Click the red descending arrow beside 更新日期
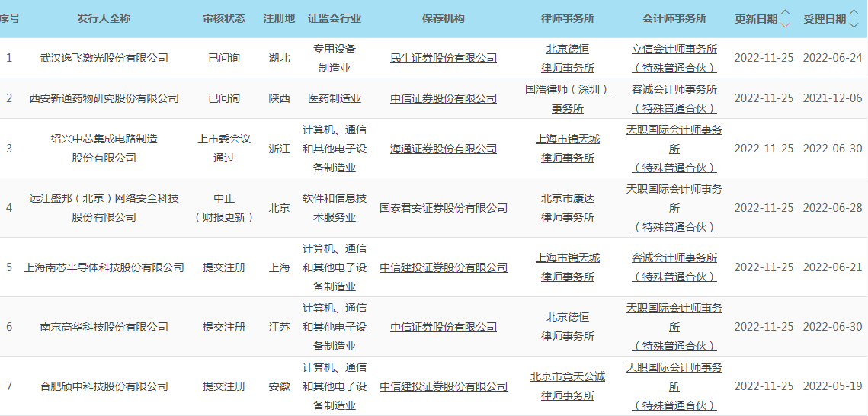The image size is (868, 416). 786,25
